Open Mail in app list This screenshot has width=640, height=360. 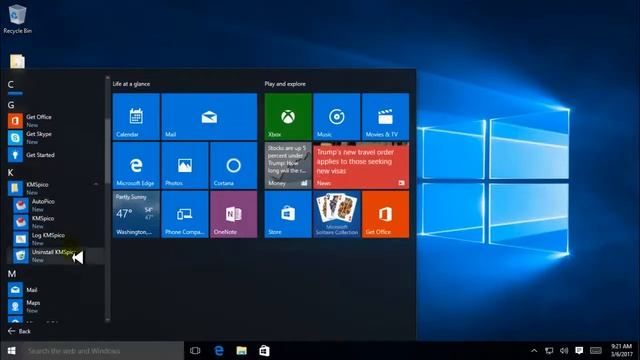point(55,290)
